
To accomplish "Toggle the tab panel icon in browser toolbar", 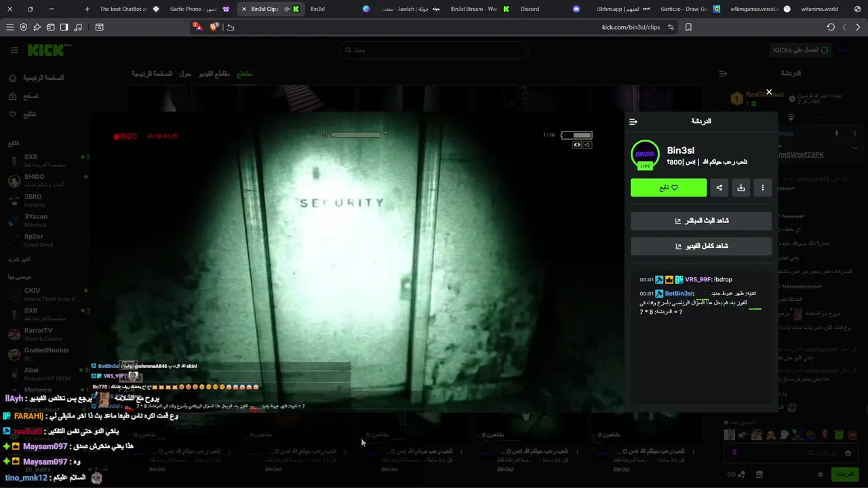I will (50, 27).
